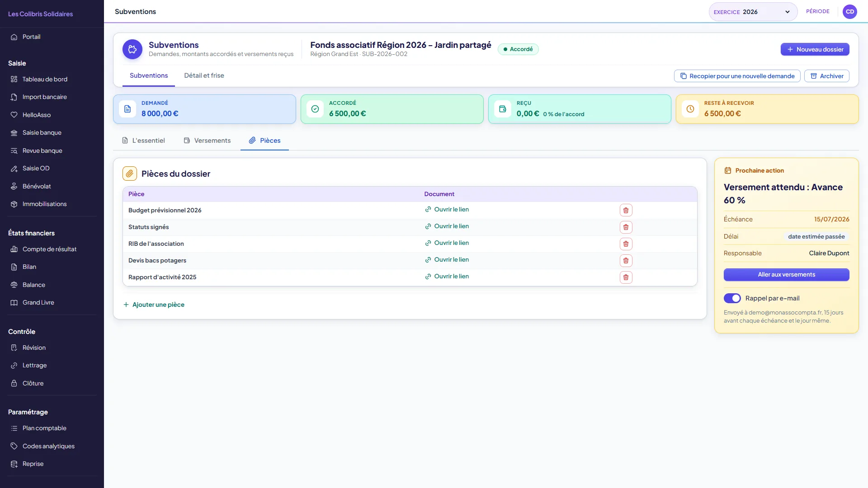The width and height of the screenshot is (868, 488).
Task: Open Tableau de bord in the sidebar
Action: [52, 79]
